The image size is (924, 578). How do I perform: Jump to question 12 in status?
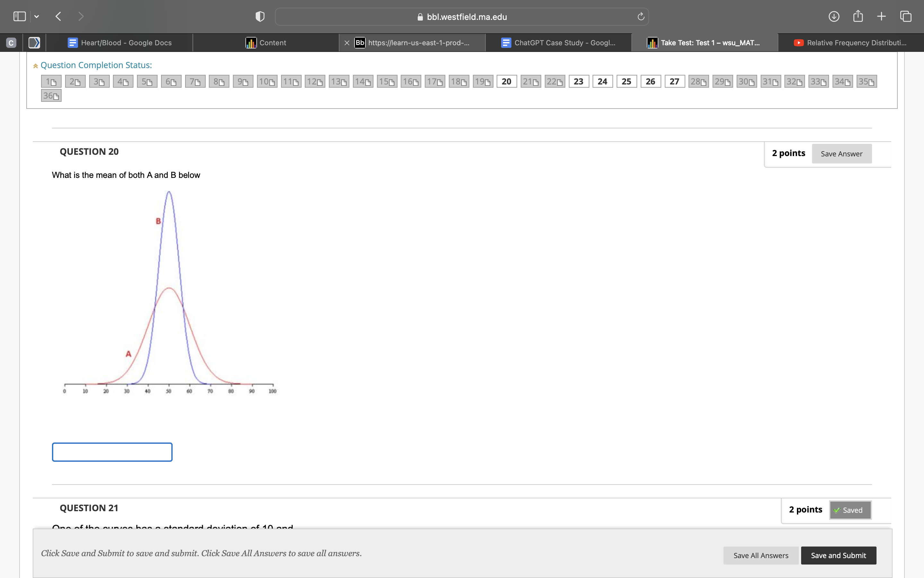(315, 82)
